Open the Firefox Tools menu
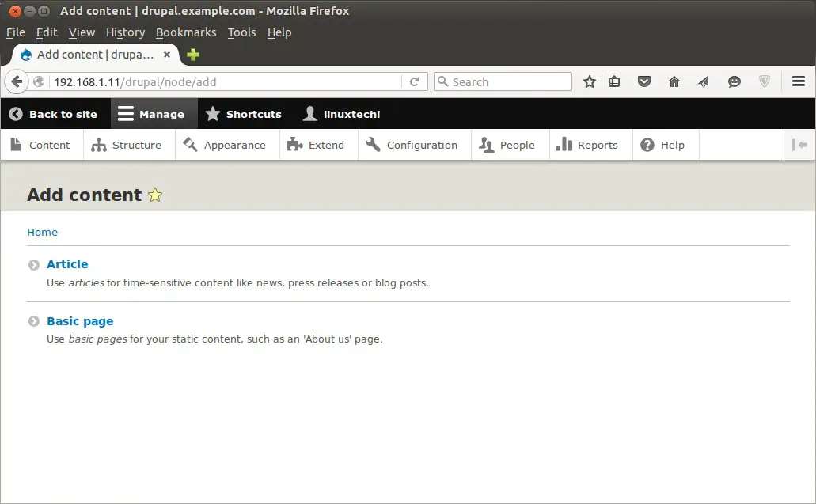 [x=241, y=32]
